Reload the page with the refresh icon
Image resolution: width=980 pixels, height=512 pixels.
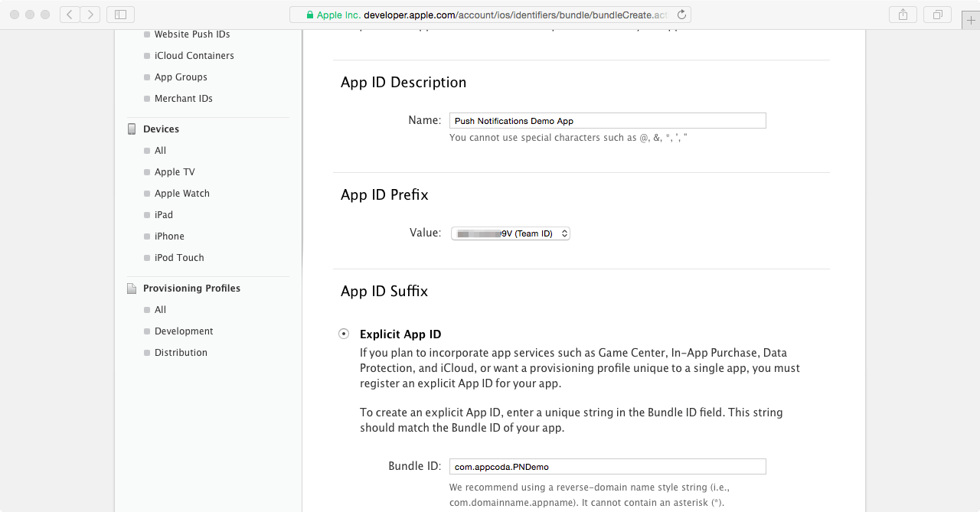(680, 14)
